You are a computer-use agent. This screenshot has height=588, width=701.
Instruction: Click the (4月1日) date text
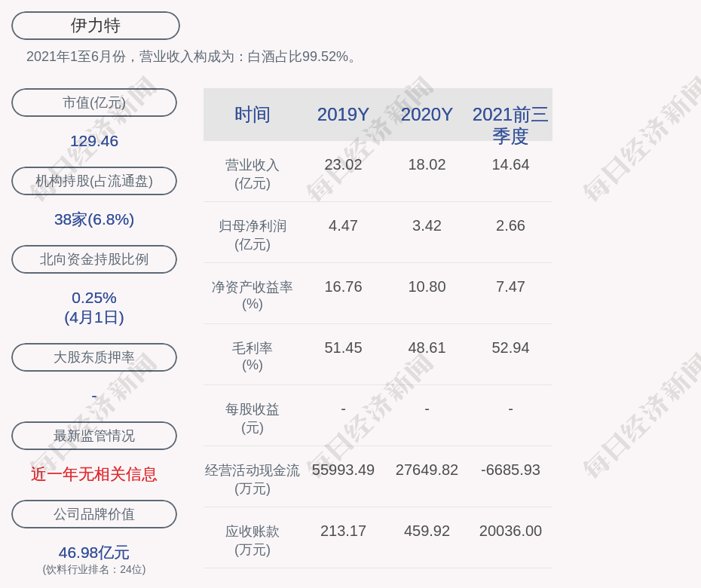point(94,317)
